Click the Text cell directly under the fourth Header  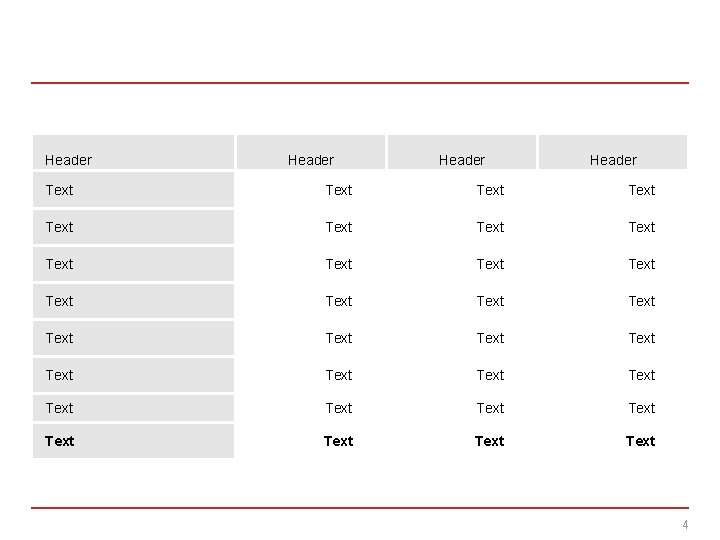[x=641, y=190]
